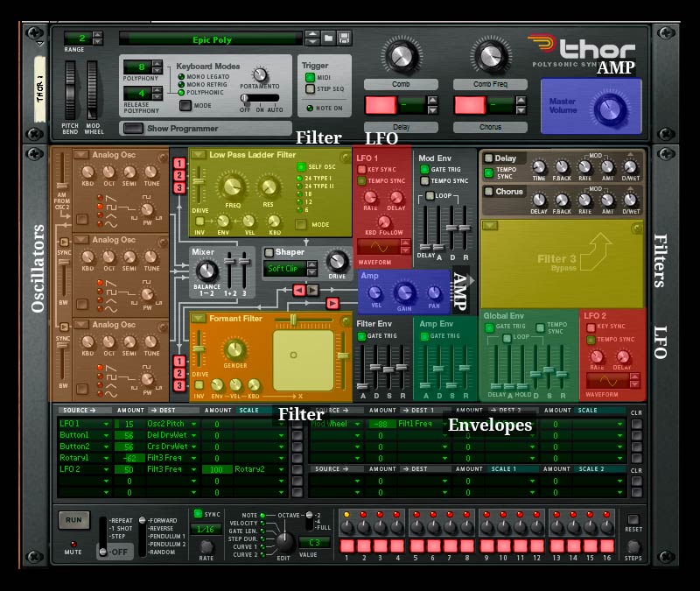
Task: Click the LFO 1 WAVEFORM display
Action: pyautogui.click(x=379, y=248)
